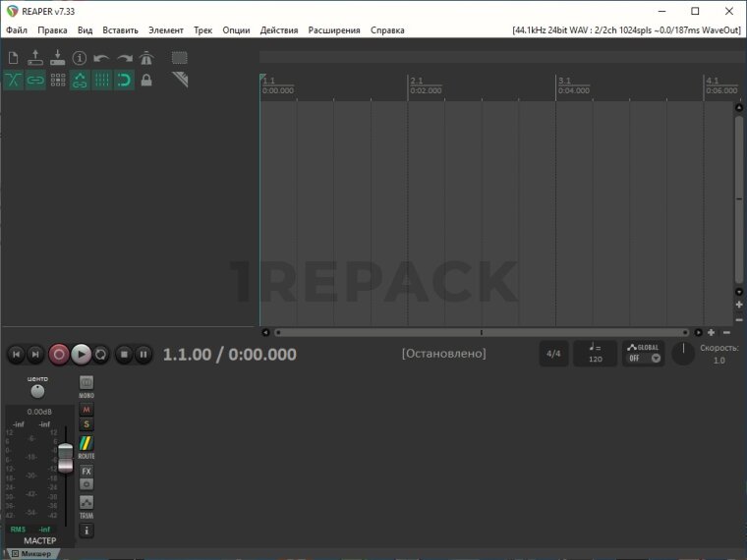This screenshot has width=747, height=560.
Task: Mute the master track with M button
Action: tap(86, 410)
